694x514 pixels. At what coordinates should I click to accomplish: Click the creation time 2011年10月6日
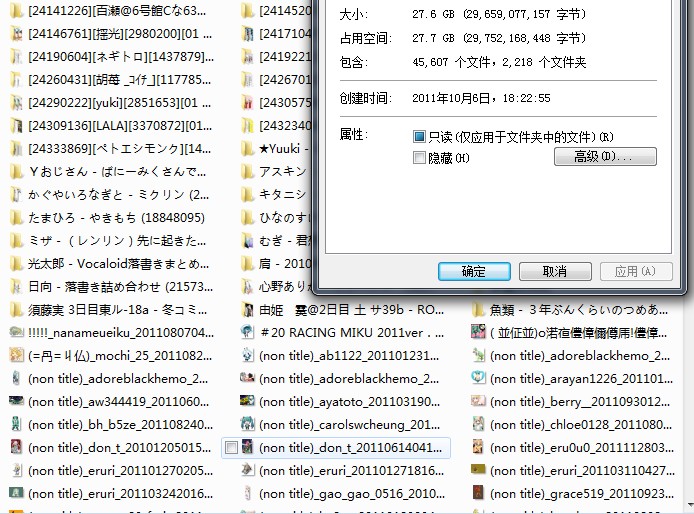[x=481, y=98]
